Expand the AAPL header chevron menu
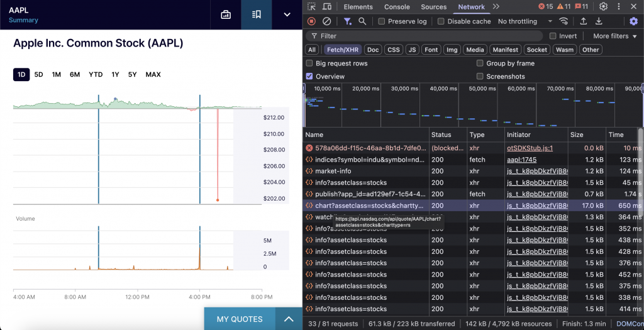644x330 pixels. [x=287, y=14]
